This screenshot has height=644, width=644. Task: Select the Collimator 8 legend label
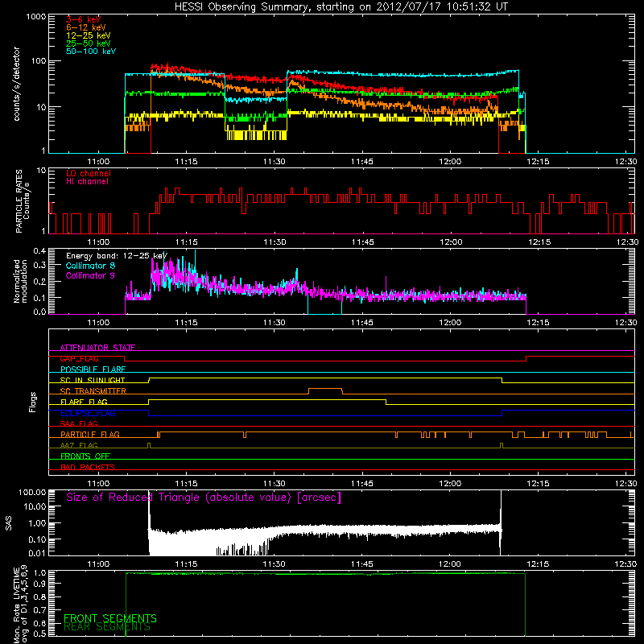click(x=90, y=266)
